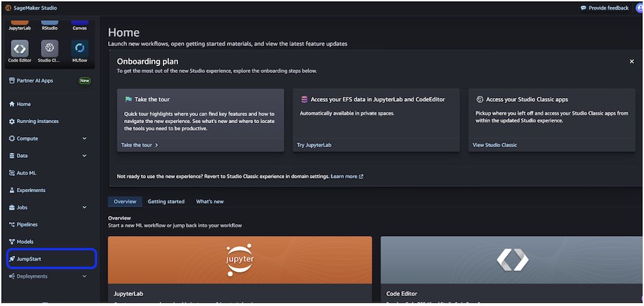Open JupyterLab from the app shortcuts
644x306 pixels.
19,25
